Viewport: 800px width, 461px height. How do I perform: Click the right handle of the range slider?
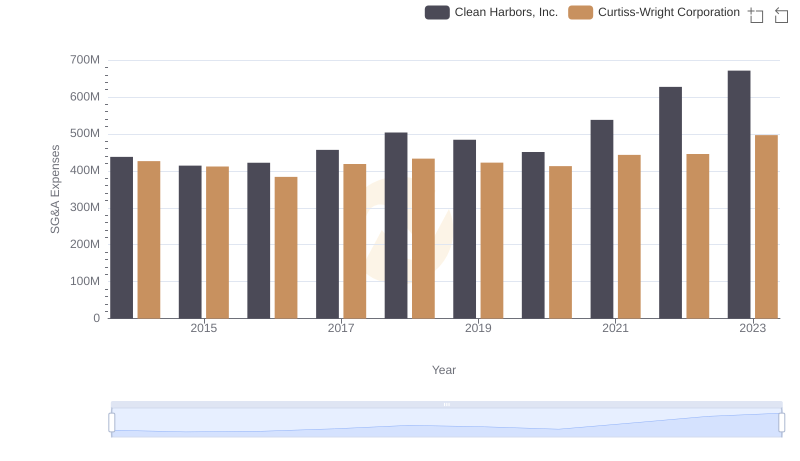point(781,422)
